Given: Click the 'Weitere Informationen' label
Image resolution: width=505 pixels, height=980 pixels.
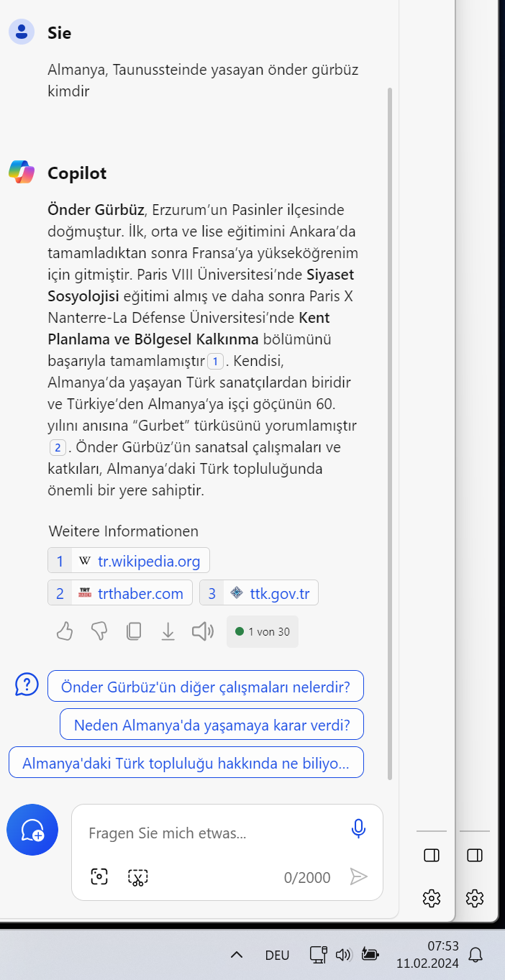Looking at the screenshot, I should point(124,531).
